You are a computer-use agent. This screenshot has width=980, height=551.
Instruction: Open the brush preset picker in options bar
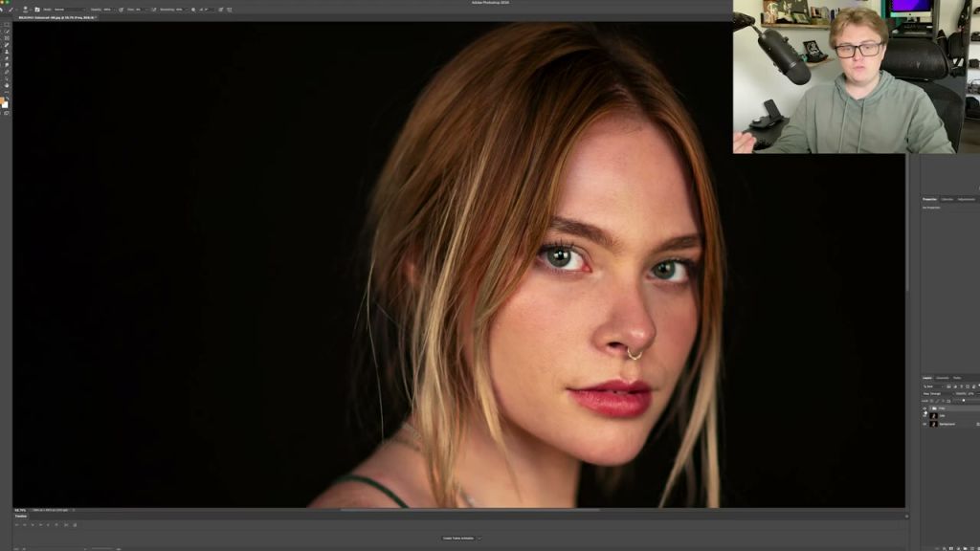pos(26,10)
